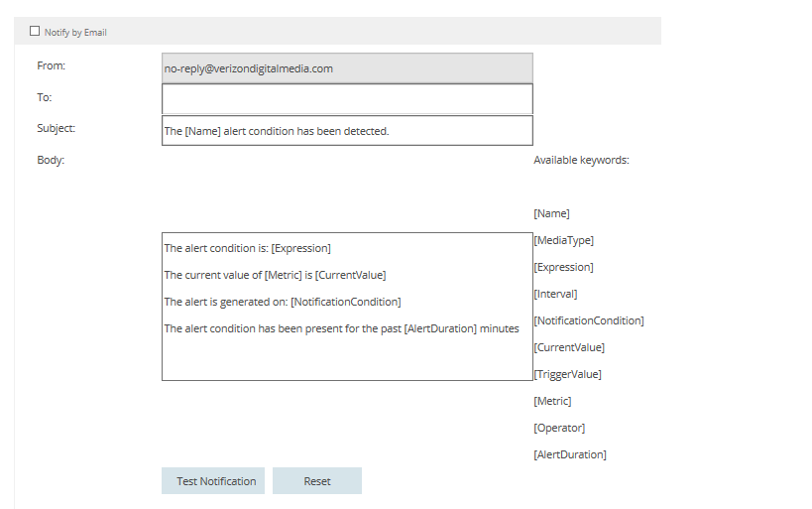Select the [TriggerValue] keyword
The height and width of the screenshot is (509, 812).
(x=567, y=374)
